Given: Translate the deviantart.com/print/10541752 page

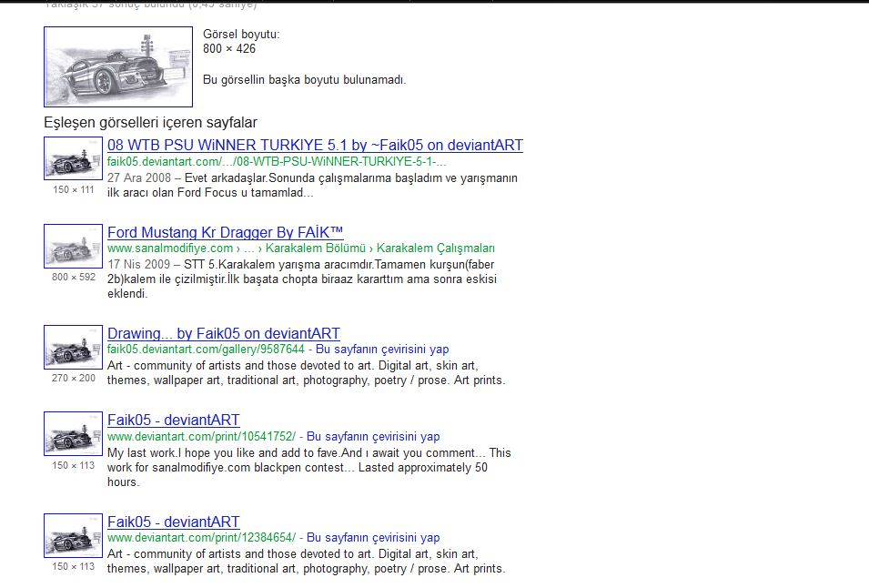Looking at the screenshot, I should click(373, 437).
